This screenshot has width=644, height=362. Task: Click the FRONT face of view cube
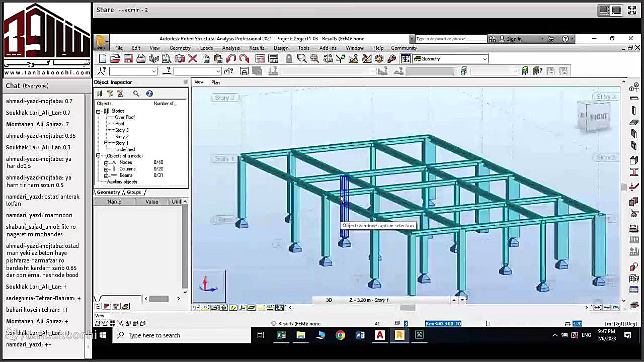[x=598, y=117]
